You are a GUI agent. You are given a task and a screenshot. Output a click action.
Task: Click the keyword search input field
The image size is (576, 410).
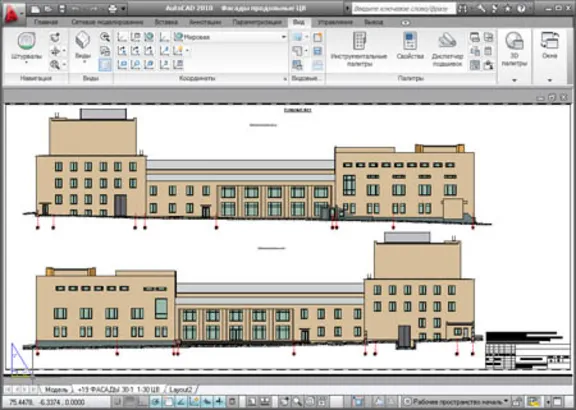click(403, 8)
